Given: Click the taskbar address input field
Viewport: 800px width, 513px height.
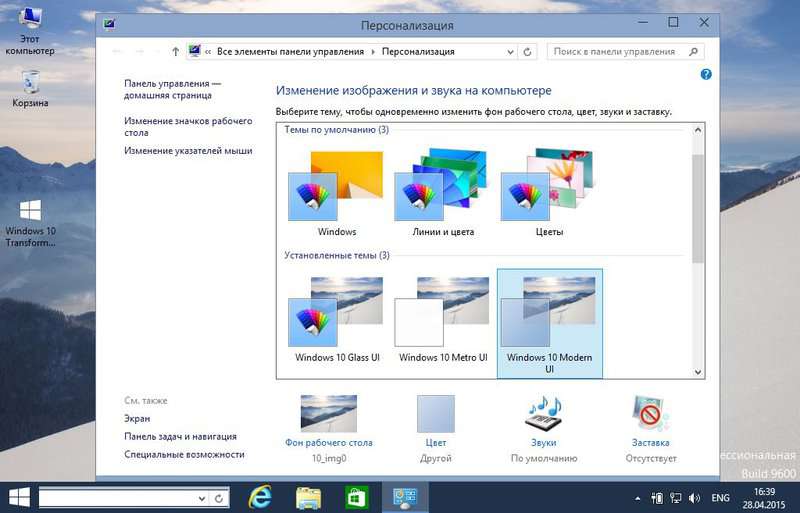Looking at the screenshot, I should click(117, 498).
